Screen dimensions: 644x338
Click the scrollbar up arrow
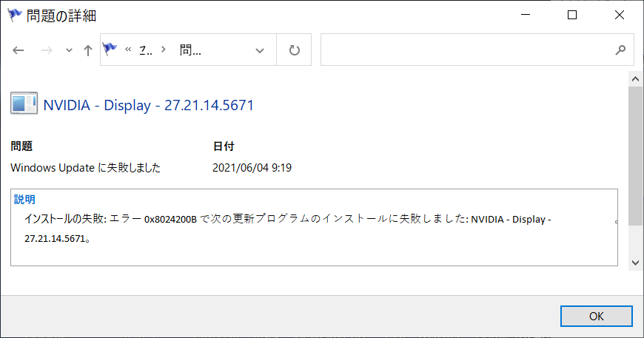pos(635,79)
